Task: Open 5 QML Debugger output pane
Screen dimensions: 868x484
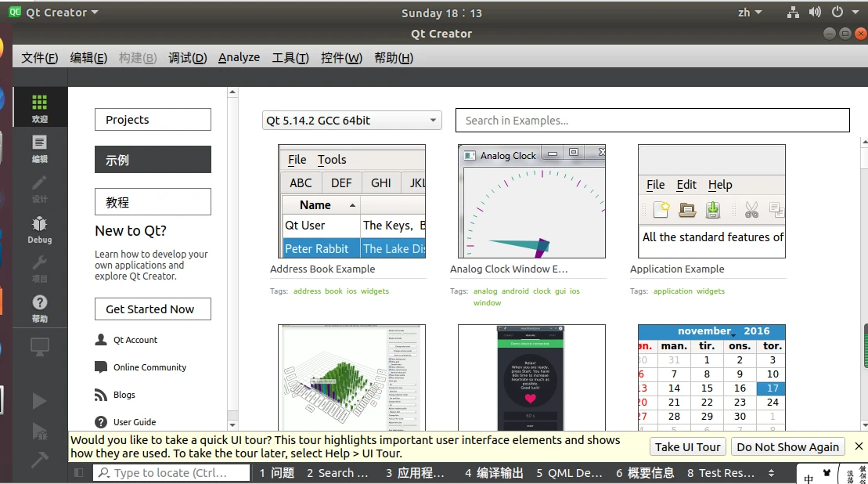Action: pyautogui.click(x=568, y=473)
